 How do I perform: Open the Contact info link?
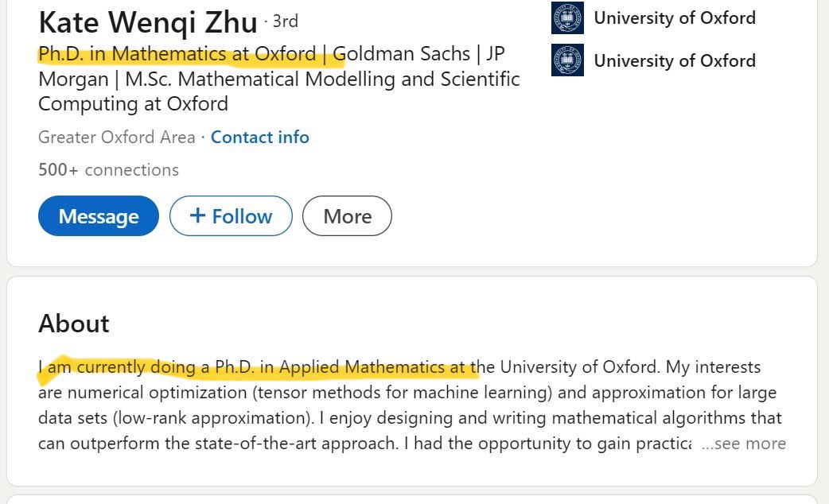259,137
